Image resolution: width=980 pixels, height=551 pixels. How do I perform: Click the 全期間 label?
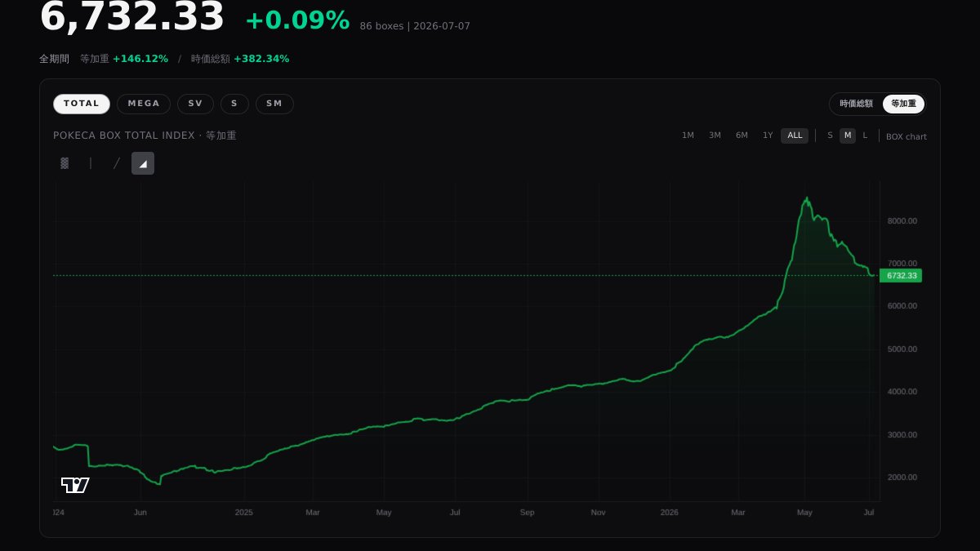pos(54,59)
